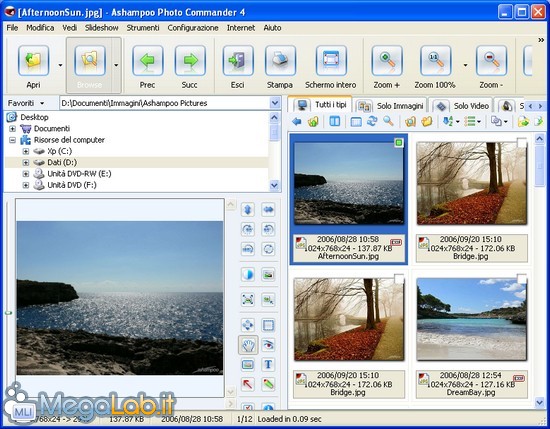550x429 pixels.
Task: Show more toolbar items with chevron
Action: pyautogui.click(x=541, y=40)
